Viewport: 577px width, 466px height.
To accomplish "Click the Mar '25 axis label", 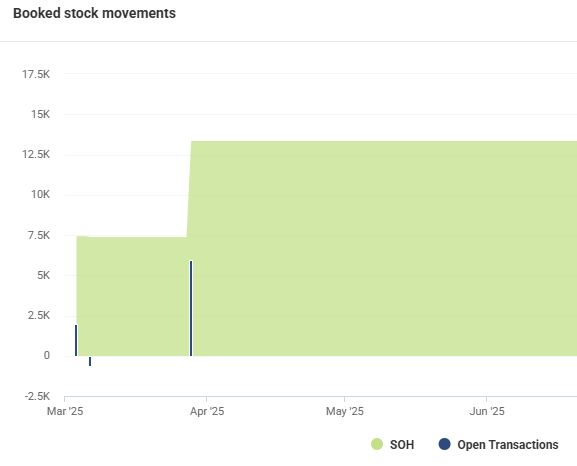I will (65, 411).
